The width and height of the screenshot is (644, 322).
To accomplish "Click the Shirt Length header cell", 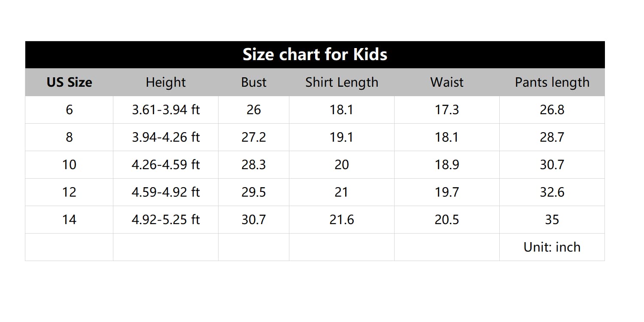I will [x=342, y=82].
